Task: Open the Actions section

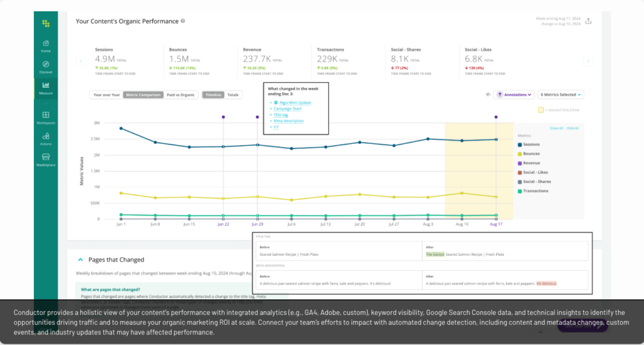Action: click(x=45, y=139)
